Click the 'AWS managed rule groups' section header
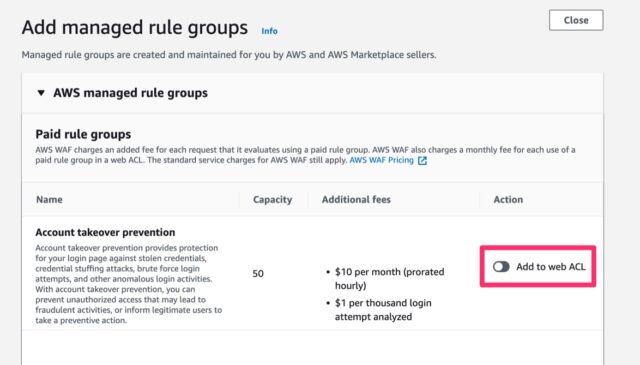This screenshot has height=365, width=640. [x=130, y=93]
